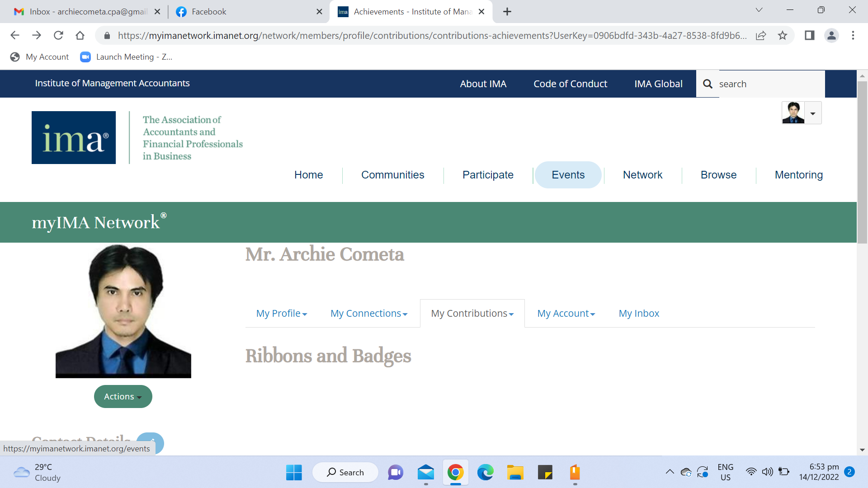Open the volume control in the tray
Viewport: 868px width, 488px height.
tap(767, 472)
